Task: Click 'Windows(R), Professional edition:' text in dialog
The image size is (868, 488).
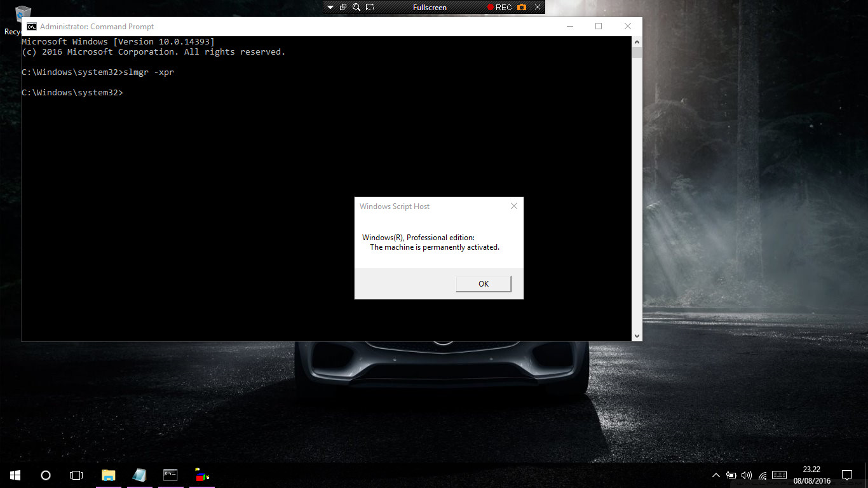Action: [418, 238]
